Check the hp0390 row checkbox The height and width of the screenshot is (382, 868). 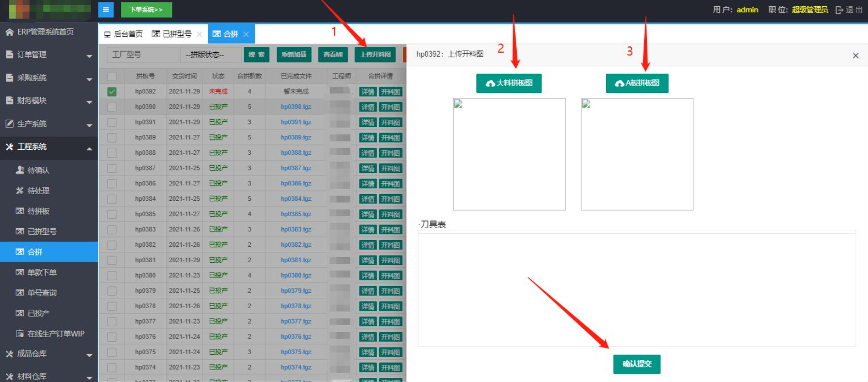[112, 107]
